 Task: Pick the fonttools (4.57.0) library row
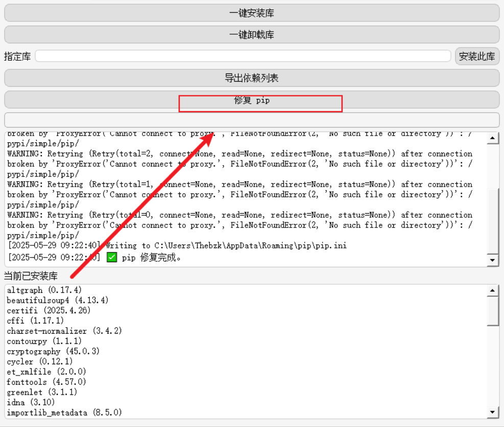click(x=46, y=382)
